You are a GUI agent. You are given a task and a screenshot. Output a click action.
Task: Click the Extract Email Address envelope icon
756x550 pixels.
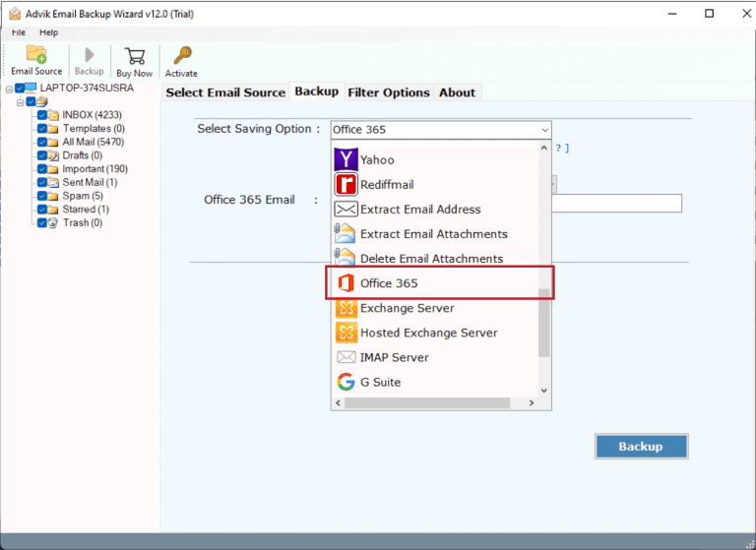346,210
